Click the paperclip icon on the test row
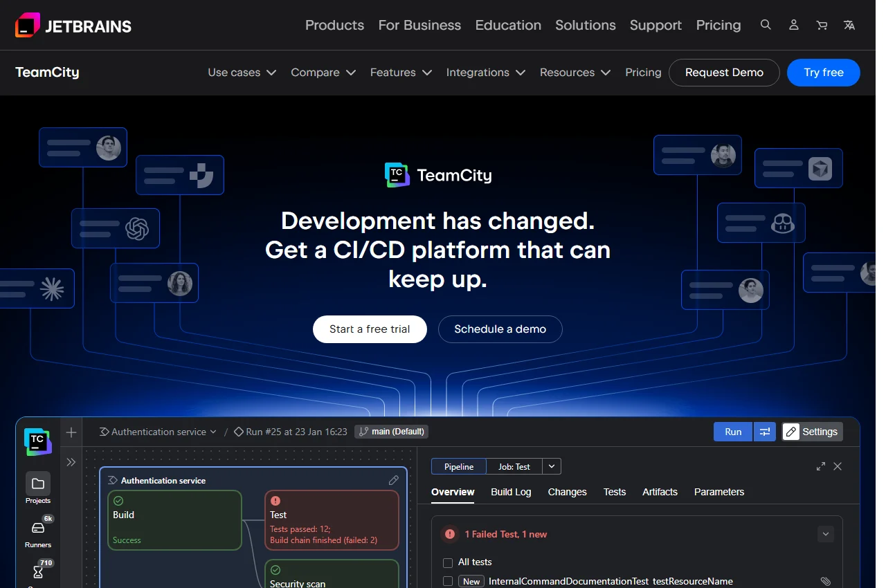 (825, 582)
